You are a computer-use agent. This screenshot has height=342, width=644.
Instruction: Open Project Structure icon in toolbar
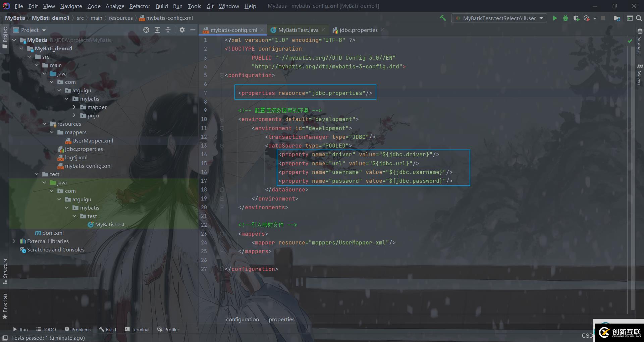616,18
